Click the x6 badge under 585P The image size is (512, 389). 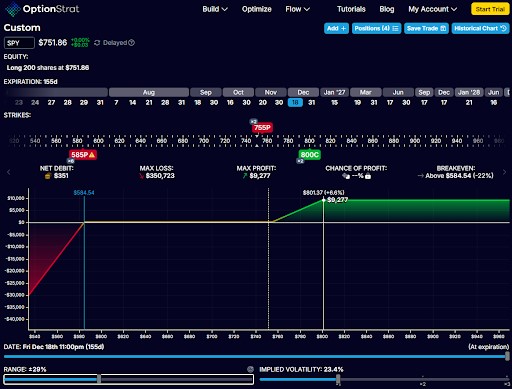tap(71, 161)
